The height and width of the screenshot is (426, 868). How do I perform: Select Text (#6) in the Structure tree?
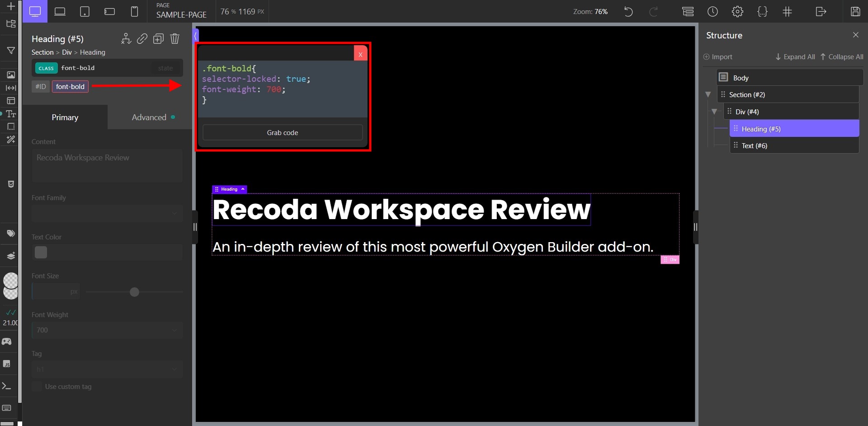(754, 145)
